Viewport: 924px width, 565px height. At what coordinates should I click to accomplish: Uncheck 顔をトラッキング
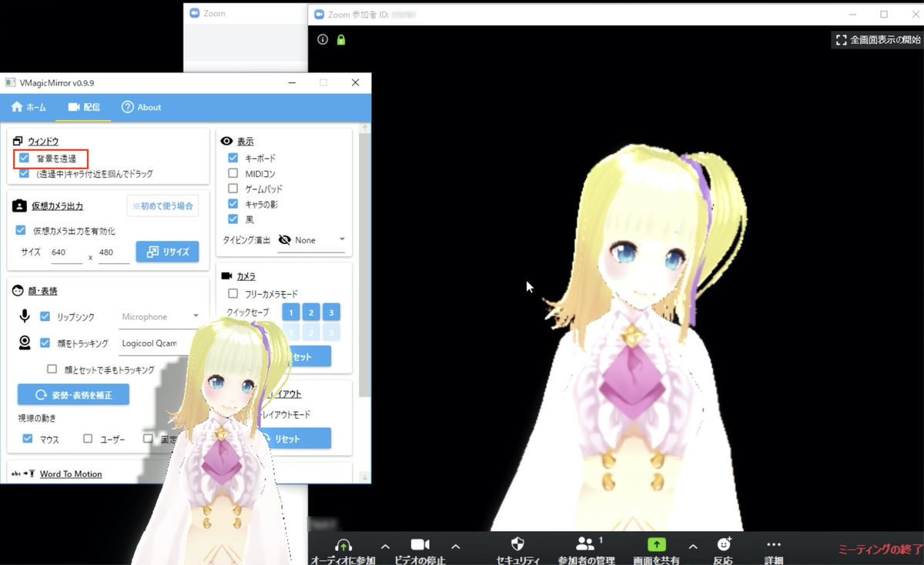[x=45, y=343]
